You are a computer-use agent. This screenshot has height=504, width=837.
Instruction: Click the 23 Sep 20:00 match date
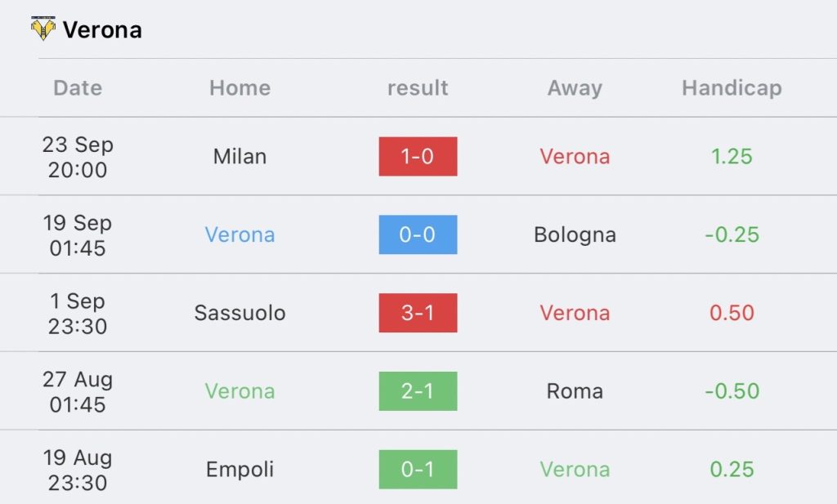coord(78,157)
